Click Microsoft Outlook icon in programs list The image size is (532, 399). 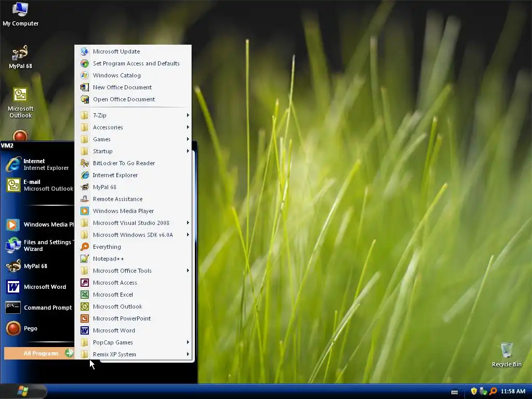(85, 307)
